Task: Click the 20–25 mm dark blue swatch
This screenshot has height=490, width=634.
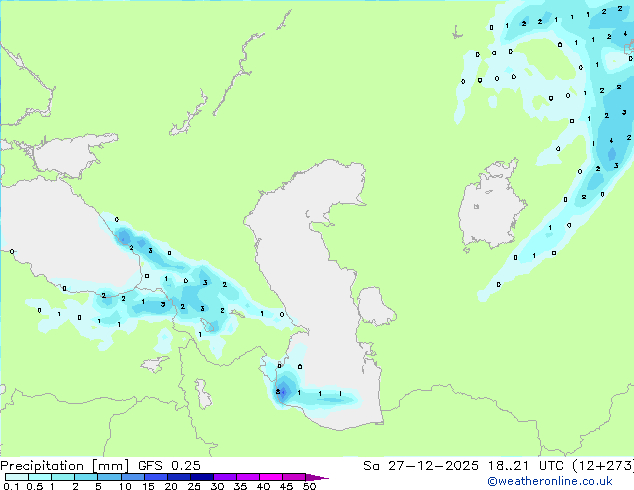Action: (x=179, y=477)
